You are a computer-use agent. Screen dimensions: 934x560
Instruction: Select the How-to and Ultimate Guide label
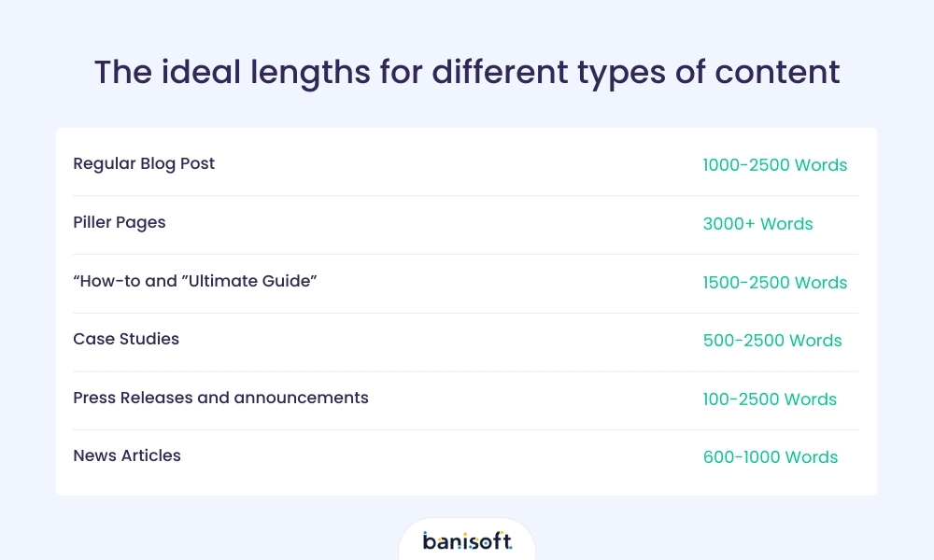pyautogui.click(x=195, y=281)
